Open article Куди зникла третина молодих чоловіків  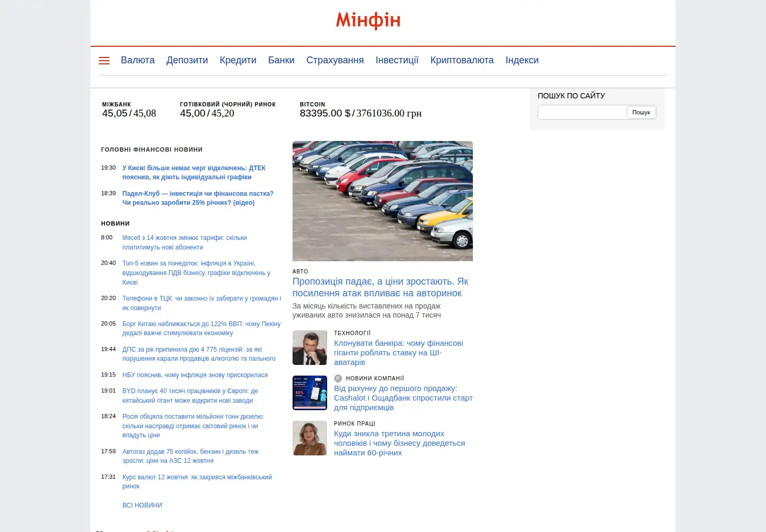tap(399, 443)
